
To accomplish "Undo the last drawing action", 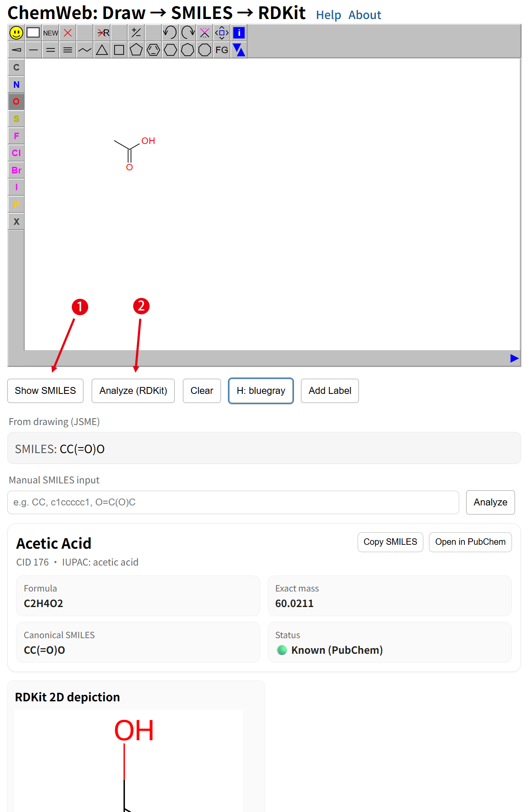I will click(170, 33).
